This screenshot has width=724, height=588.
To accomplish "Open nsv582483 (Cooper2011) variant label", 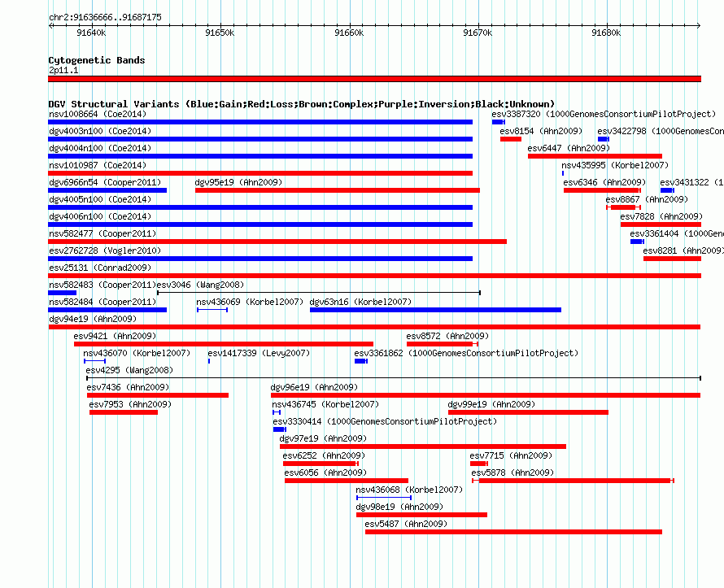I will click(102, 285).
